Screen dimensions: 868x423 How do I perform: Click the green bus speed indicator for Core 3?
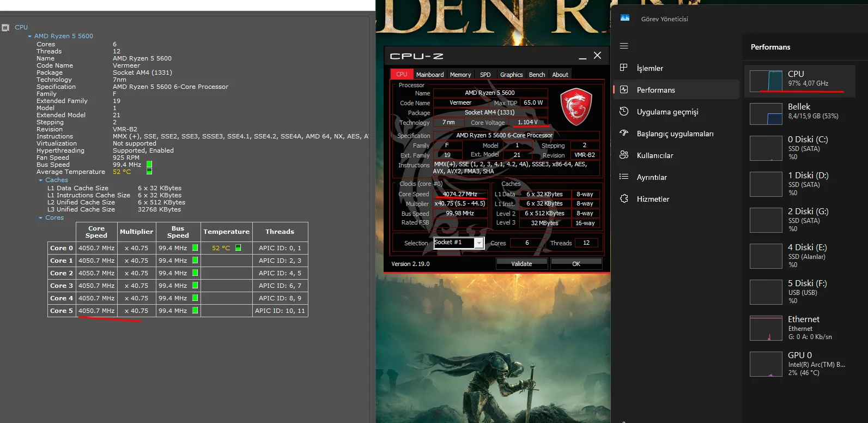click(195, 285)
